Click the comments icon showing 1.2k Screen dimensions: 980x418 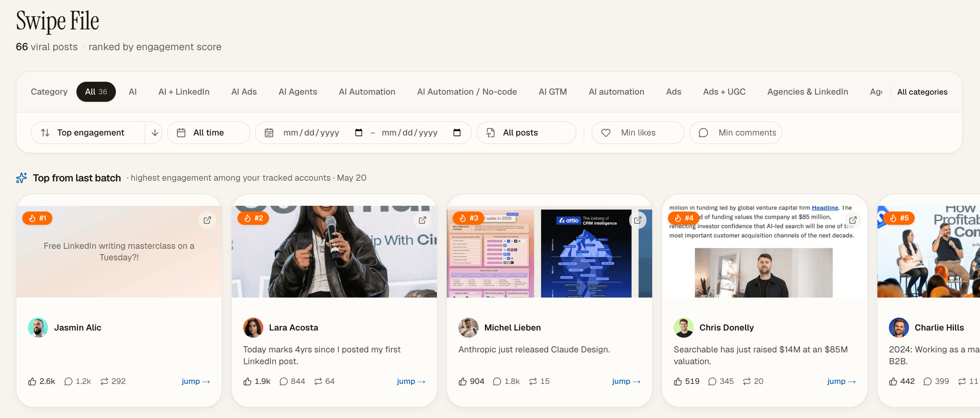(68, 381)
